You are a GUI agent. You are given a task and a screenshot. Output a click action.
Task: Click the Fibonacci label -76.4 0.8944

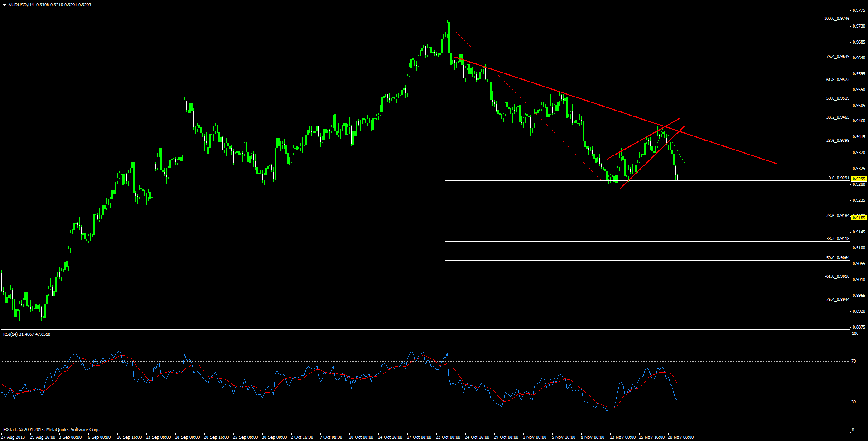click(x=836, y=300)
